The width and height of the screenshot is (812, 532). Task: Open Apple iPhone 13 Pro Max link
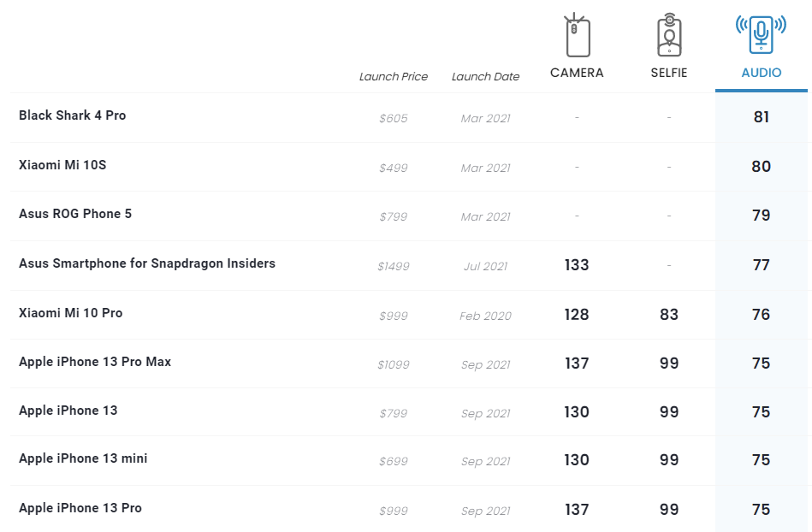coord(95,362)
